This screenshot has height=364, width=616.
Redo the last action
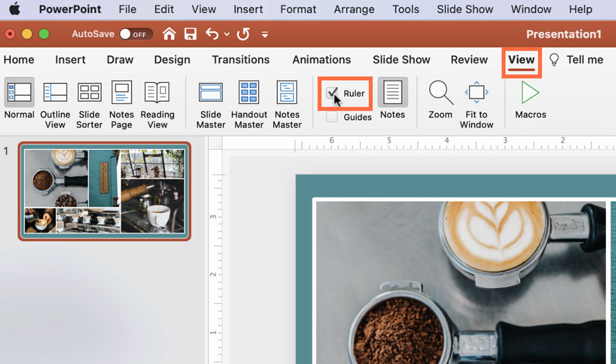coord(243,34)
